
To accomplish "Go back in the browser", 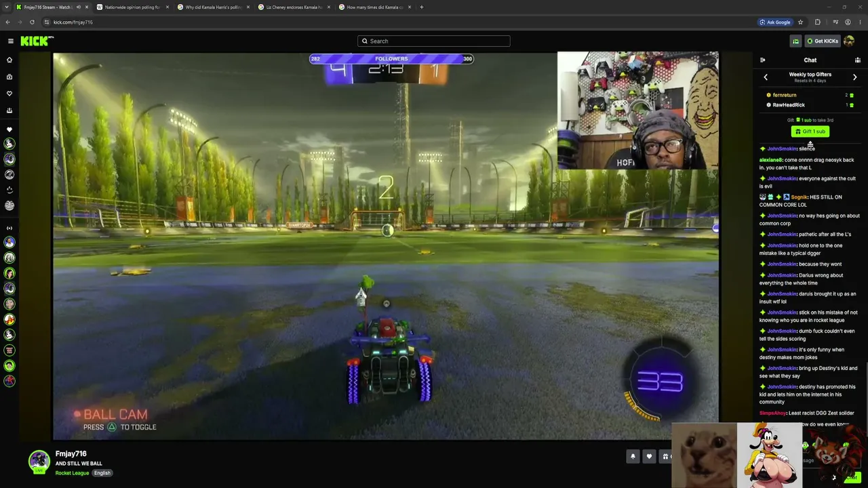I will [x=7, y=22].
